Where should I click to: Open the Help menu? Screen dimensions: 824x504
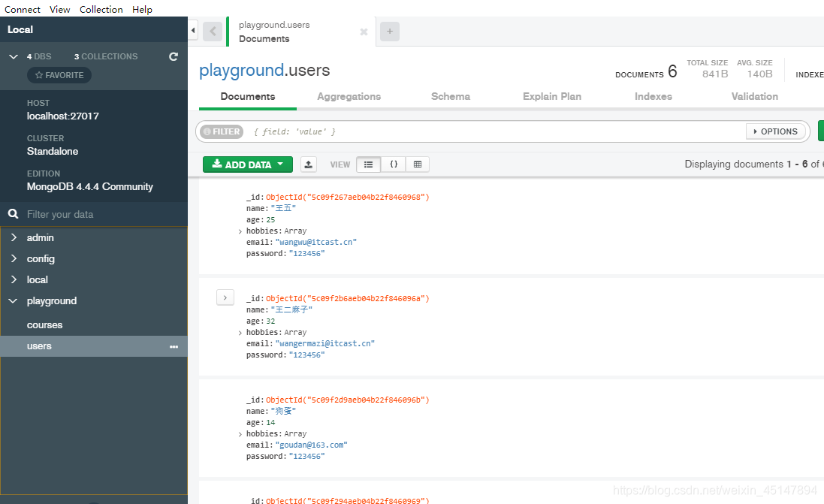click(142, 10)
